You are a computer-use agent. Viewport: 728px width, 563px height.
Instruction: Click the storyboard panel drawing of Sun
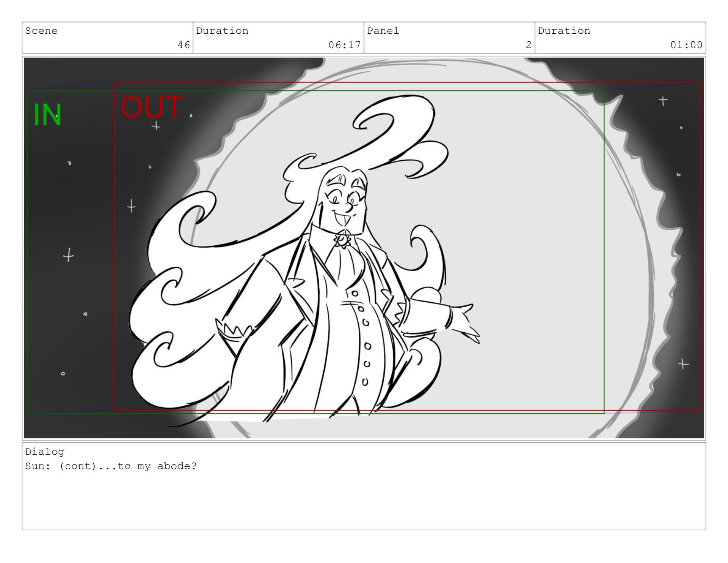tap(364, 248)
